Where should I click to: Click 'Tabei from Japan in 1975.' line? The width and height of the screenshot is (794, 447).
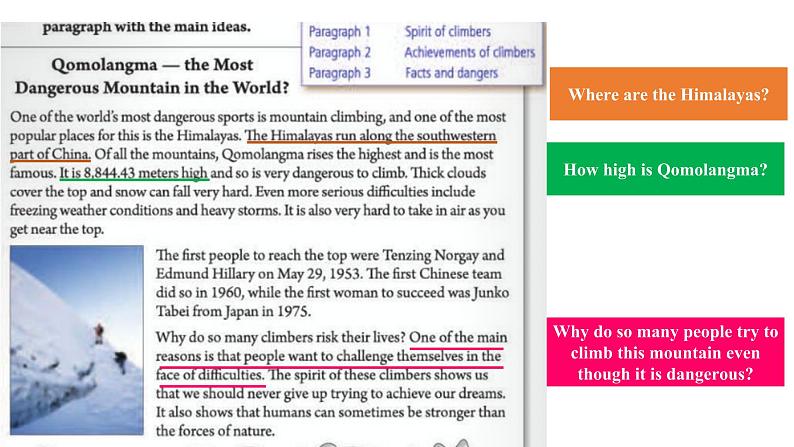[x=233, y=311]
